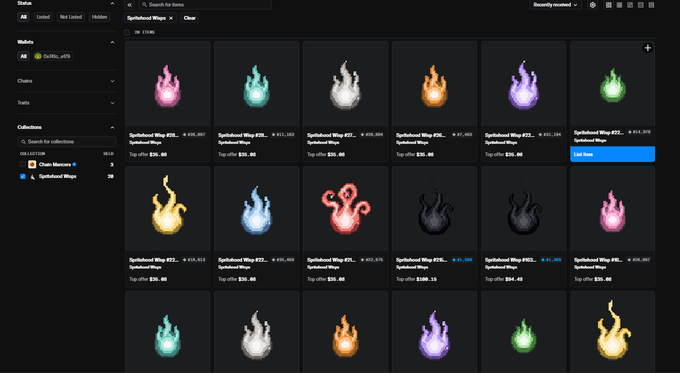
Task: Click the rarity rank #35,469 text
Action: tap(285, 260)
